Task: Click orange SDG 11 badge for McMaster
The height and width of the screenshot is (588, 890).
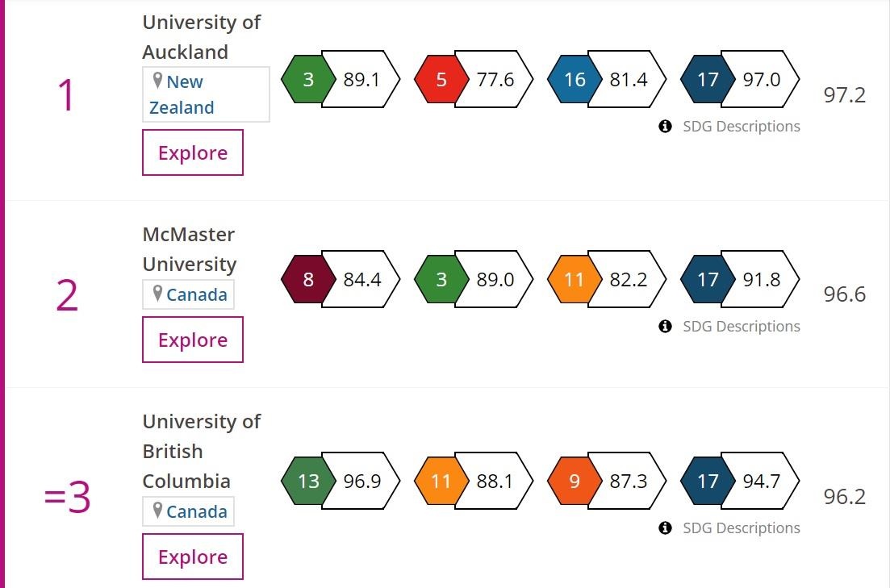Action: (575, 279)
